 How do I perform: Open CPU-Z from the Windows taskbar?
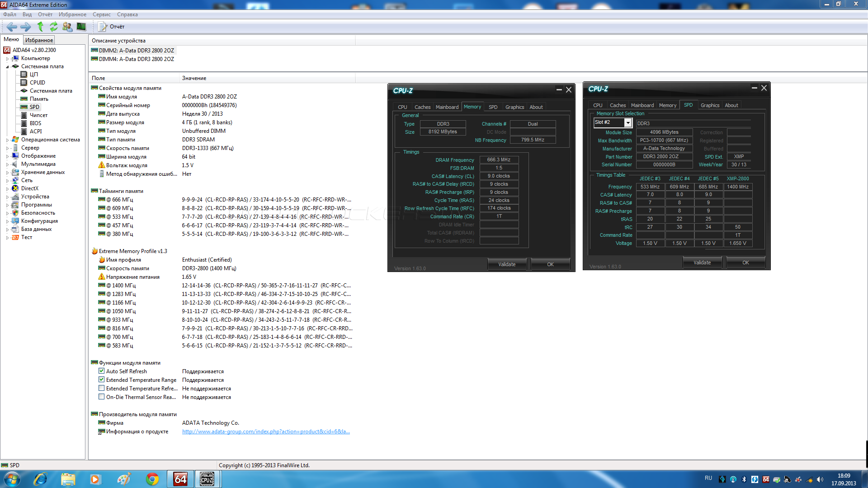point(207,479)
